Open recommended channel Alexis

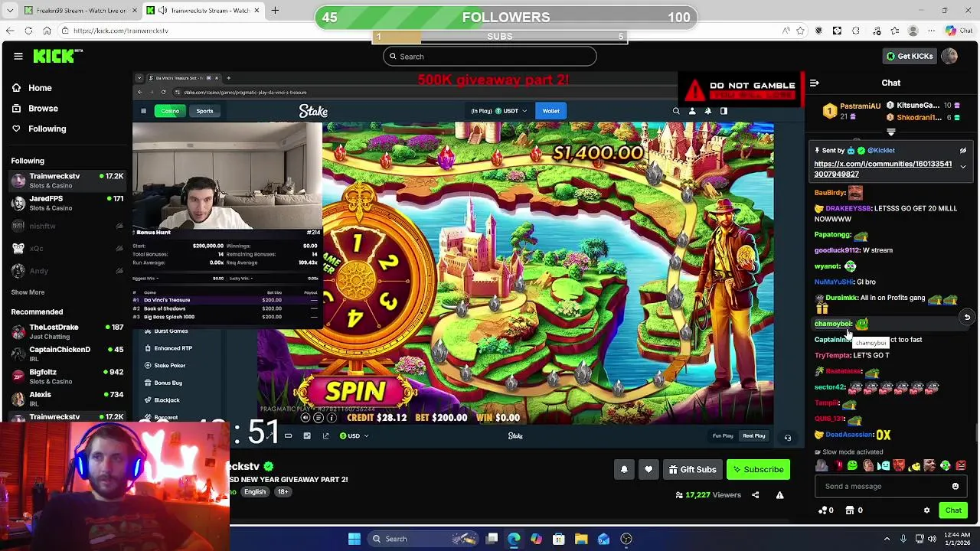pyautogui.click(x=67, y=398)
